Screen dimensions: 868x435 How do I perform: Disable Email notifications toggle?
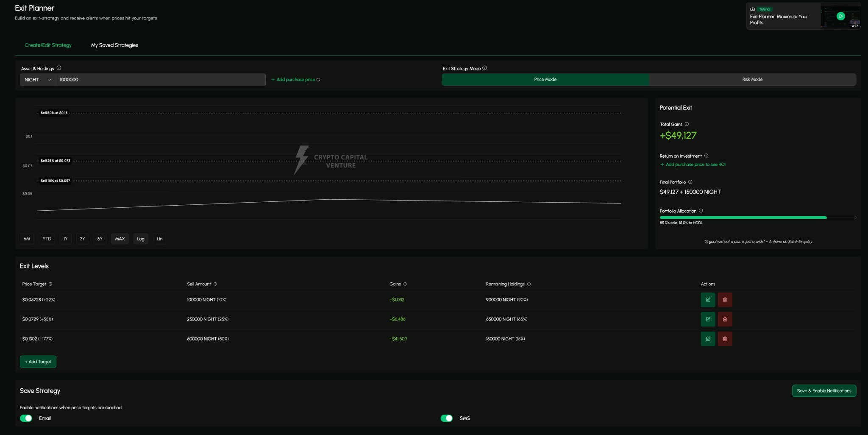(26, 418)
